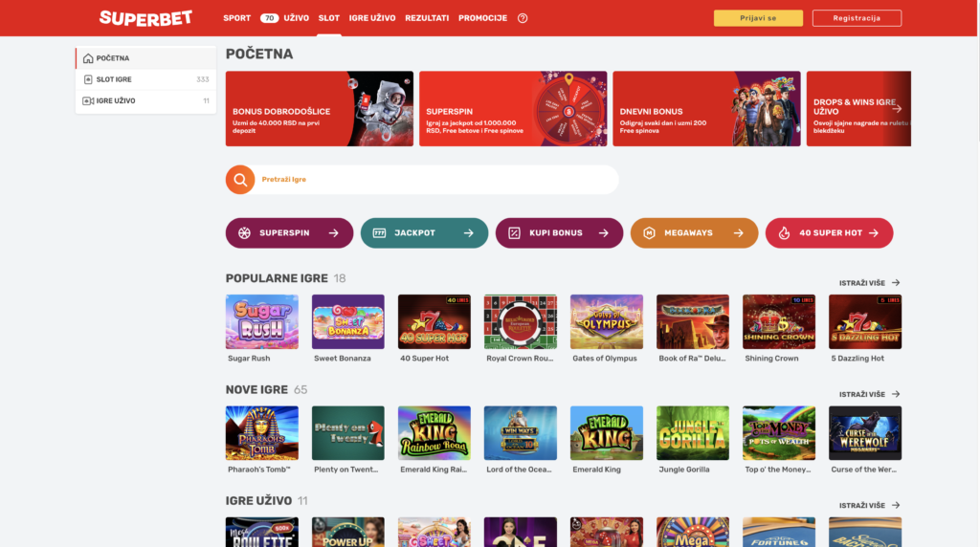Click the orange search magnifier icon

(x=240, y=180)
